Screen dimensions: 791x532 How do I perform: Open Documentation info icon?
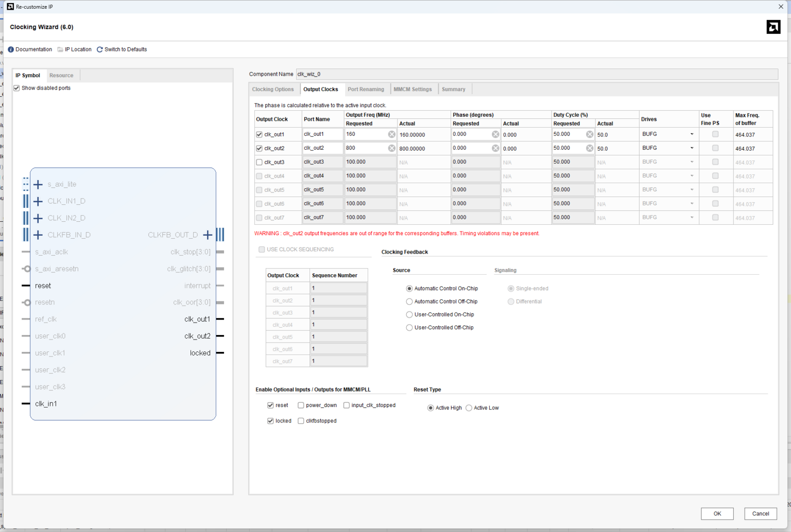[x=11, y=50]
